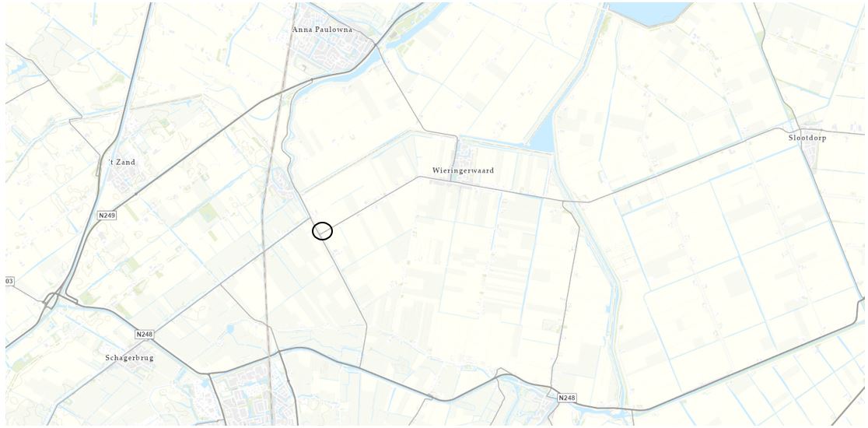Click the N248 shield near Schagerbrug

pyautogui.click(x=145, y=335)
